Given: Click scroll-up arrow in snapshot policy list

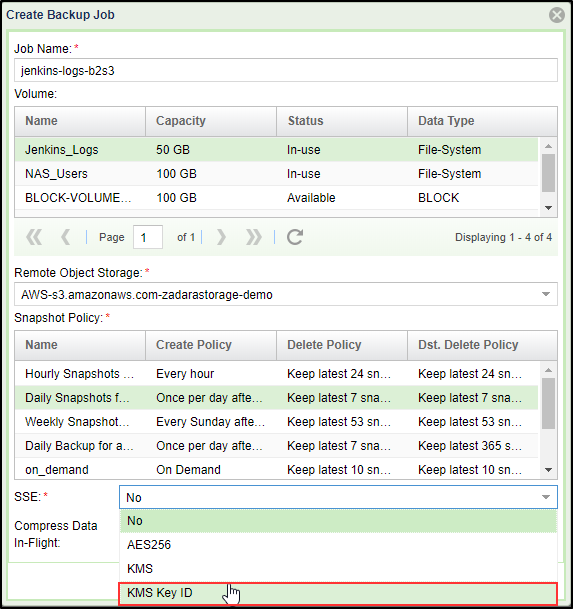Looking at the screenshot, I should (548, 370).
